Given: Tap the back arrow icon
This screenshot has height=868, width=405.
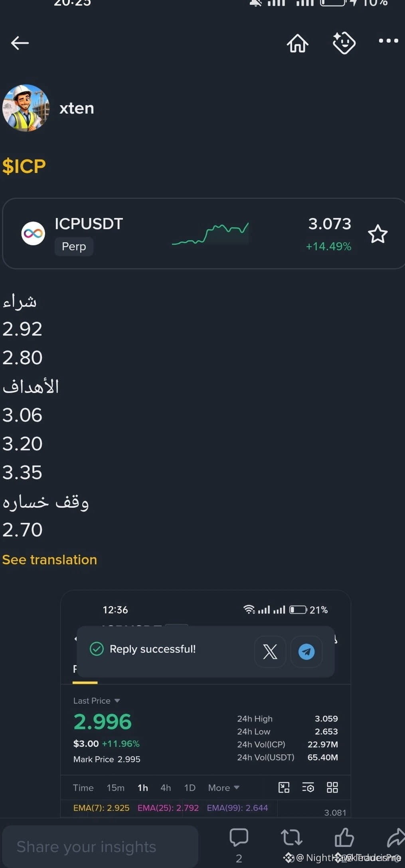Looking at the screenshot, I should (20, 43).
